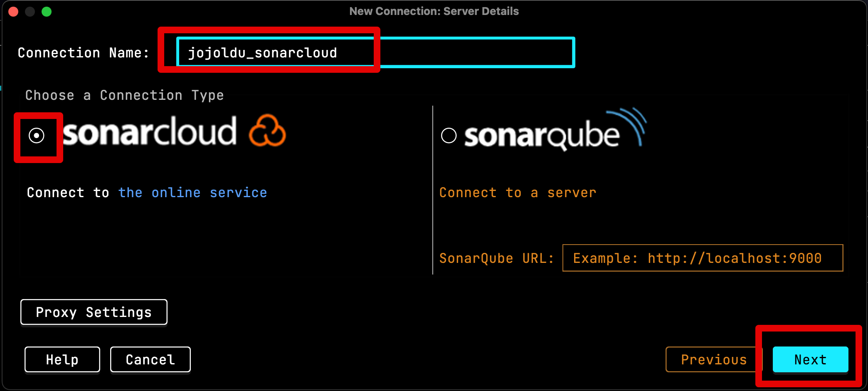Viewport: 868px width, 391px height.
Task: Click the Help button
Action: [x=62, y=359]
